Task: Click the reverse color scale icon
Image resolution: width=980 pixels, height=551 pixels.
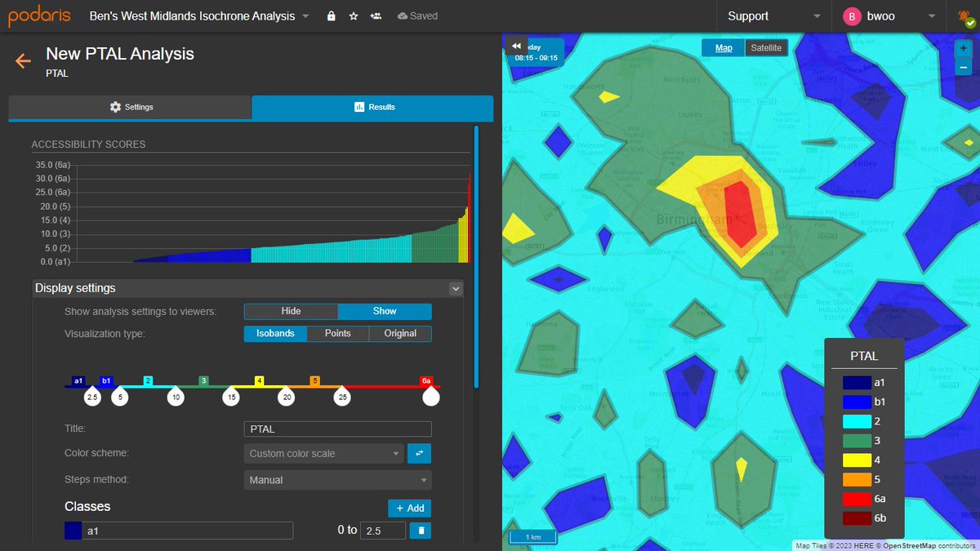Action: [419, 453]
